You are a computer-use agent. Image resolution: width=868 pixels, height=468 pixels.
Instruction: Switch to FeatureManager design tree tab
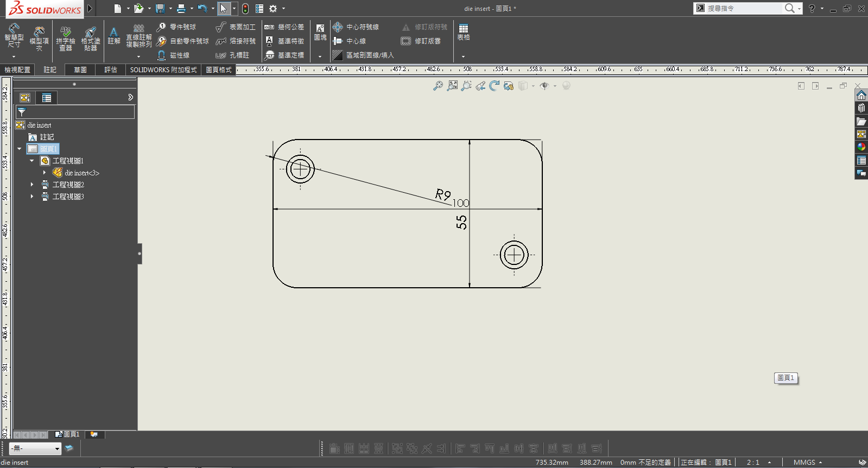point(25,98)
